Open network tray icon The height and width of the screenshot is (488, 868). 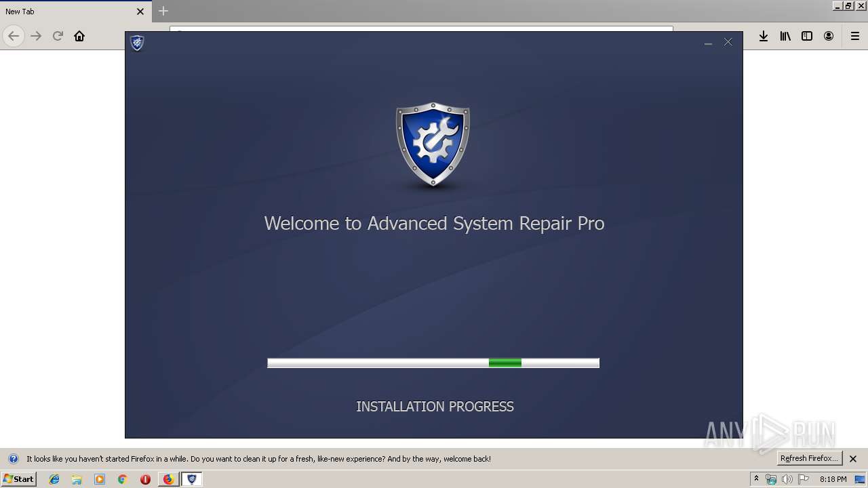[x=771, y=479]
